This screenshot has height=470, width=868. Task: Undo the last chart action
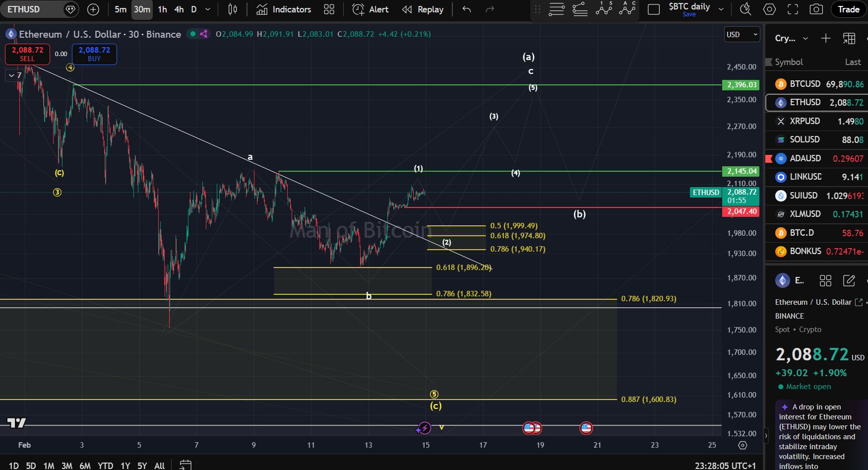coord(466,9)
